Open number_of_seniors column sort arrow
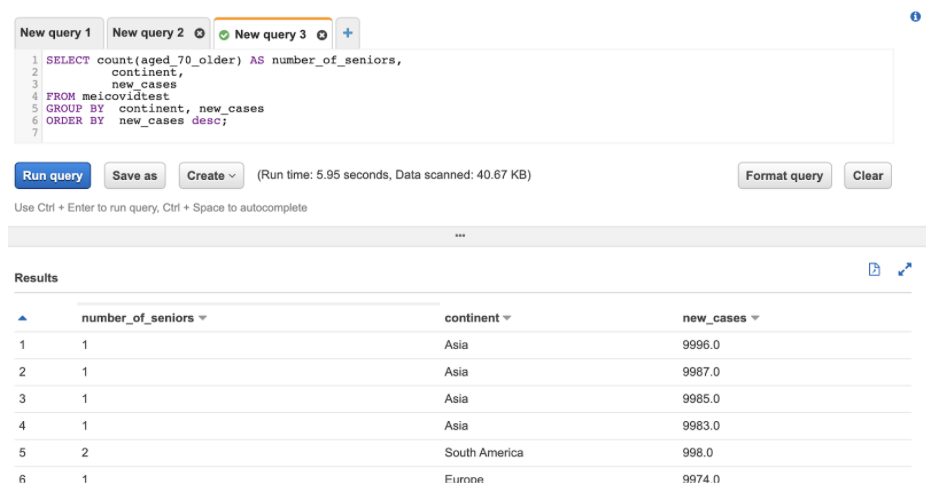938x492 pixels. (x=203, y=318)
